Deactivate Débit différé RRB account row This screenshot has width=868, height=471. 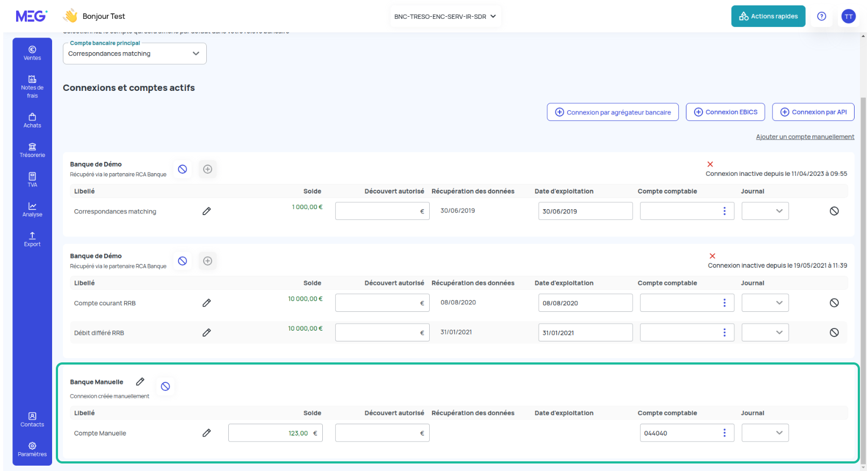point(834,332)
